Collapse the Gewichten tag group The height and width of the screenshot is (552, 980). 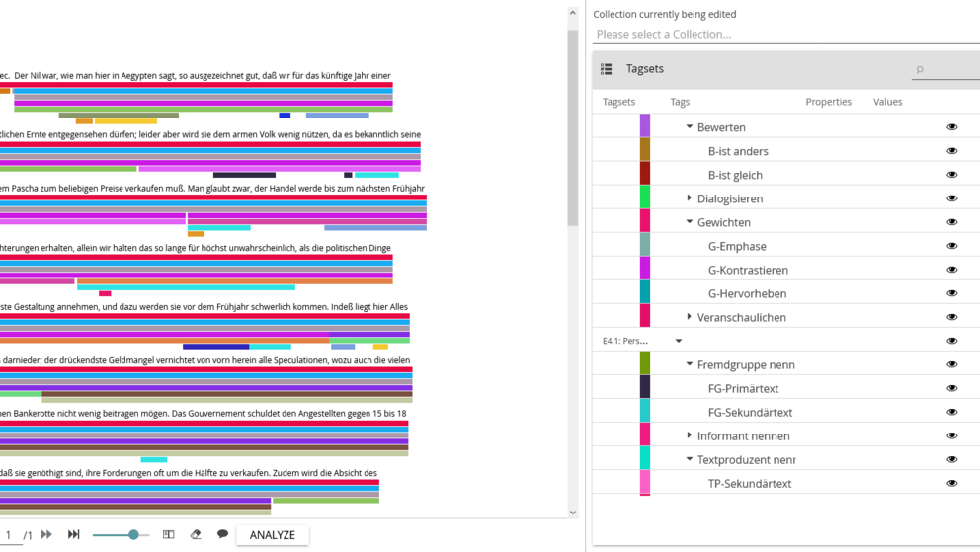pyautogui.click(x=690, y=221)
